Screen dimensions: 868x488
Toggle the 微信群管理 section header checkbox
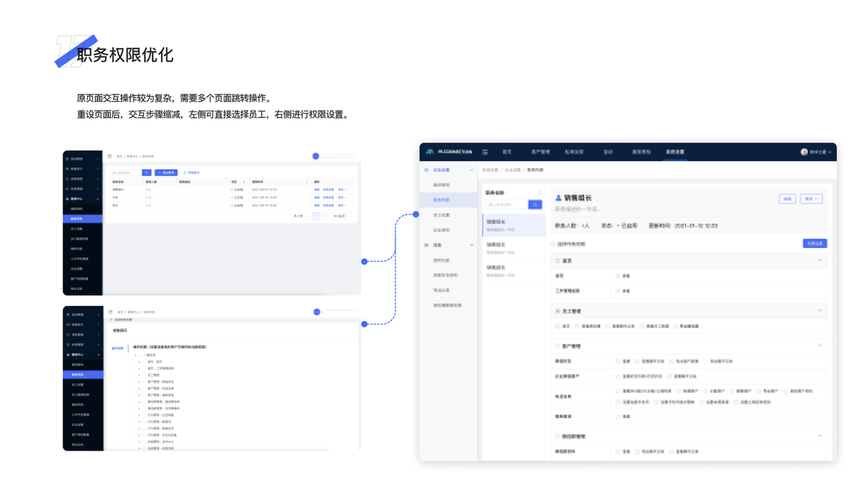[557, 437]
